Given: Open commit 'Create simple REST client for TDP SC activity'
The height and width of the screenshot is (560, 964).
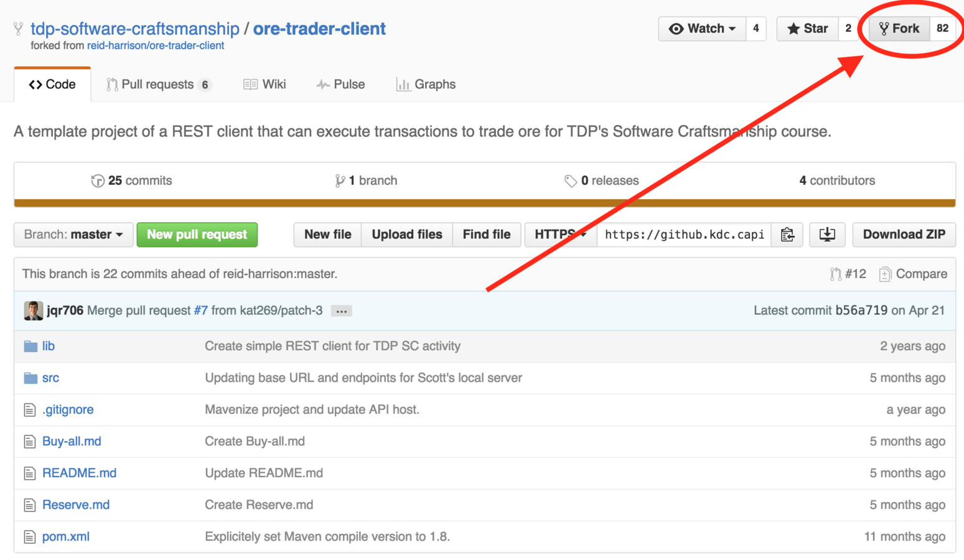Looking at the screenshot, I should [x=333, y=346].
